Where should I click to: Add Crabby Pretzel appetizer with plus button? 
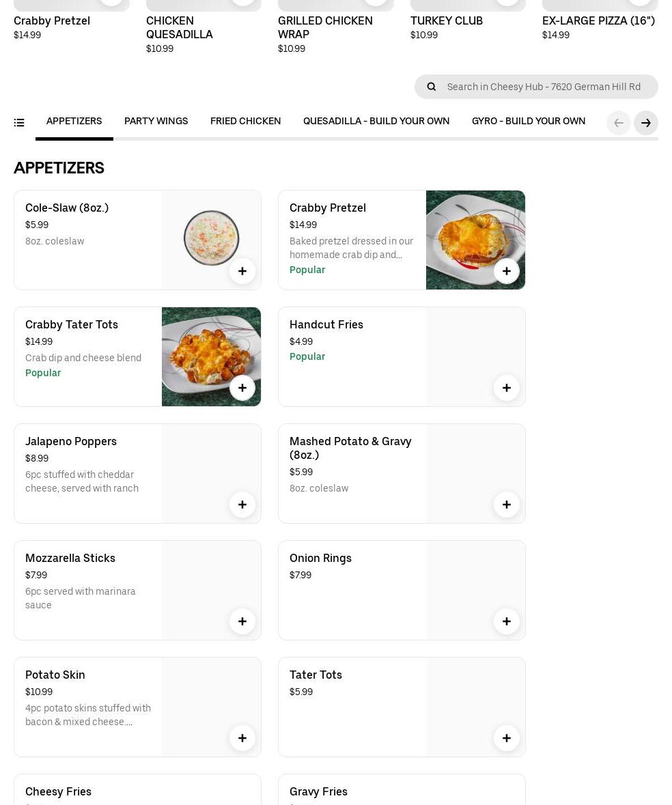click(x=507, y=271)
